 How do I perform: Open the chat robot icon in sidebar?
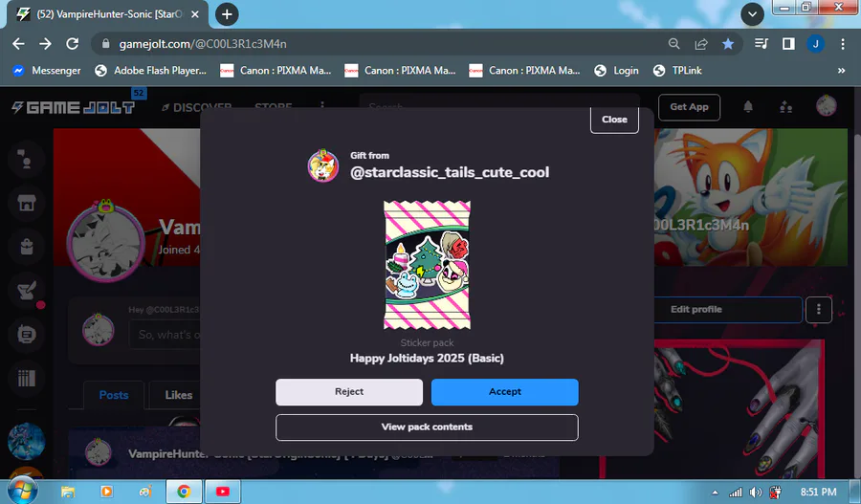click(26, 335)
